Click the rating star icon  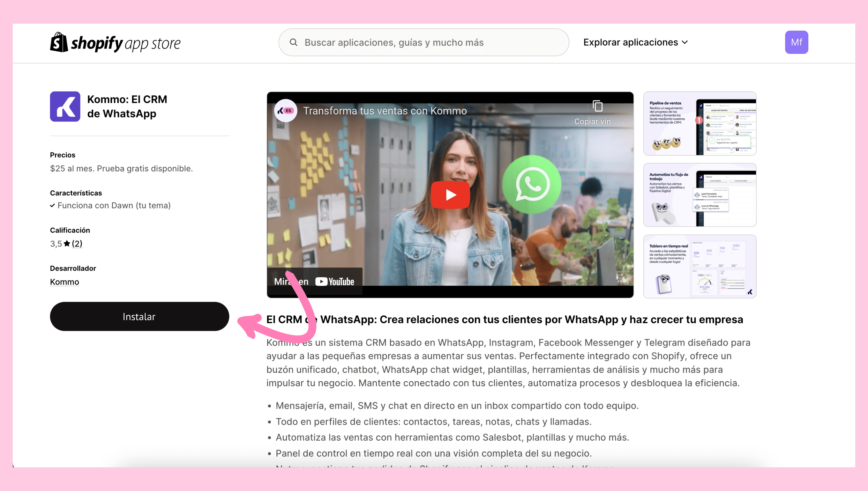click(67, 243)
